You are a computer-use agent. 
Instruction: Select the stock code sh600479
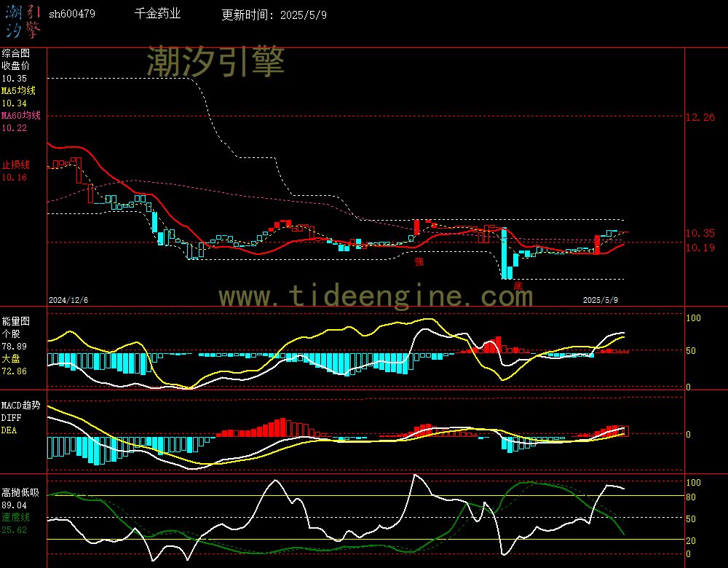72,14
